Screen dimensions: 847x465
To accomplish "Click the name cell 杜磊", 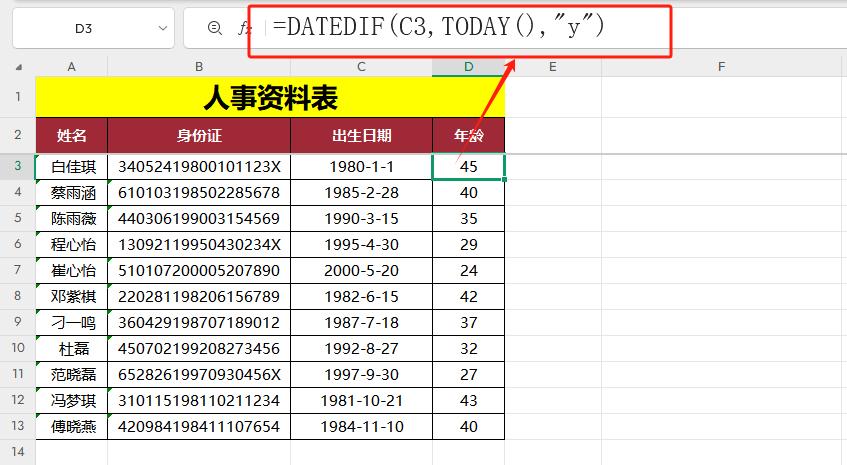I will pos(71,348).
